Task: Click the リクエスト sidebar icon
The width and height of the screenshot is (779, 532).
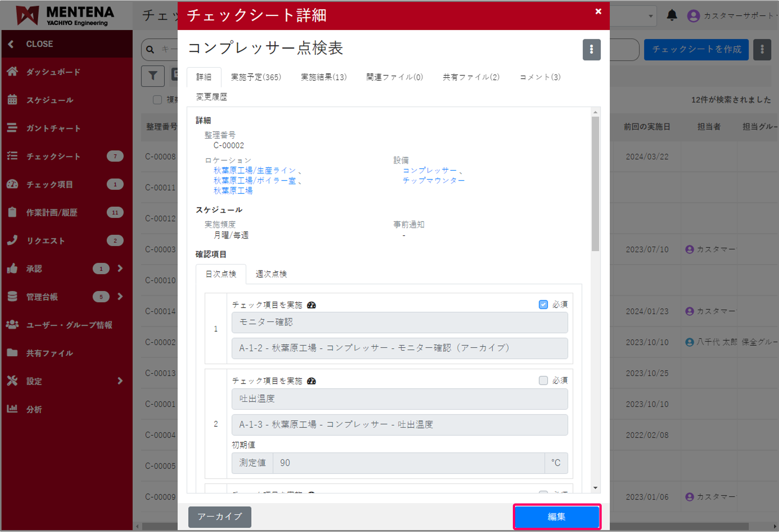Action: [13, 240]
